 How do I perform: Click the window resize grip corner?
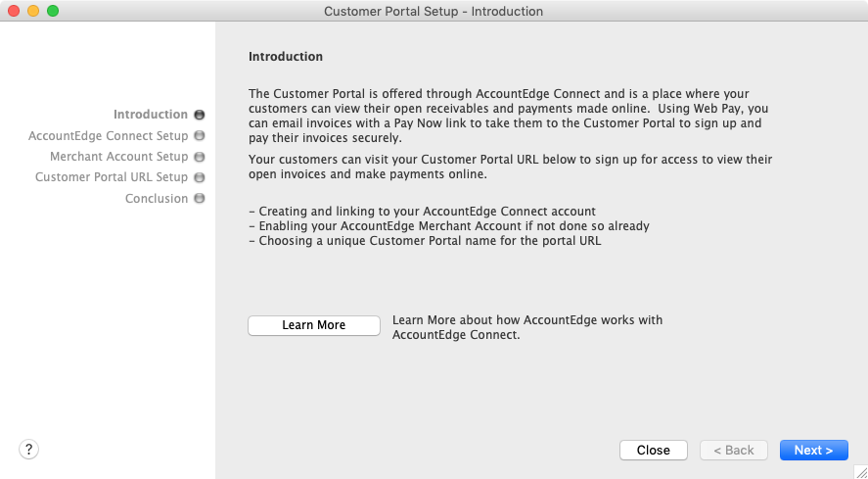[x=859, y=471]
